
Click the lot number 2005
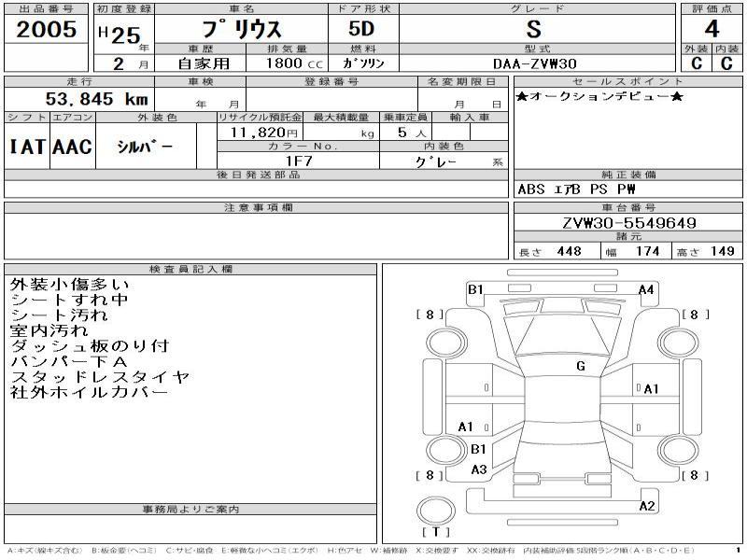tap(47, 29)
